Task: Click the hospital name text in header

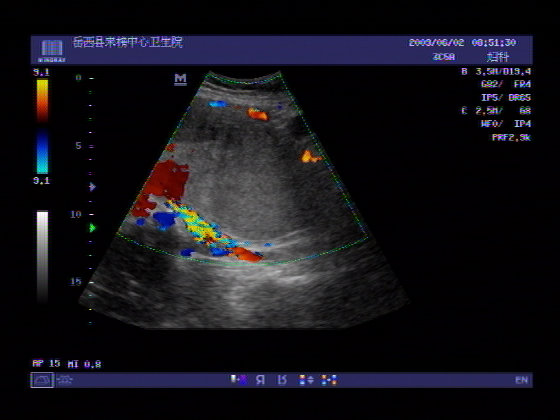Action: click(128, 42)
